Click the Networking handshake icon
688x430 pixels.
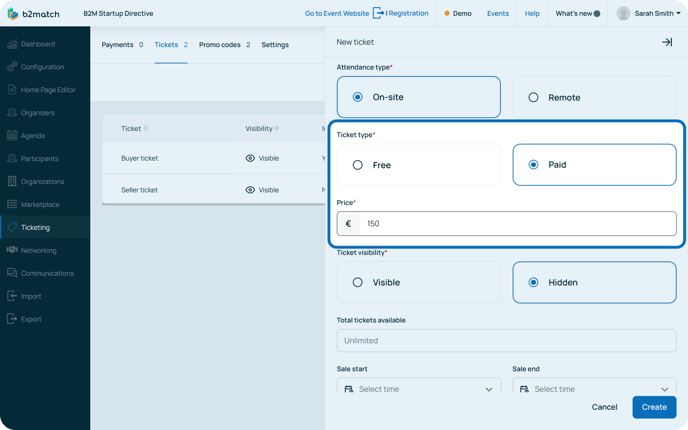(x=12, y=250)
